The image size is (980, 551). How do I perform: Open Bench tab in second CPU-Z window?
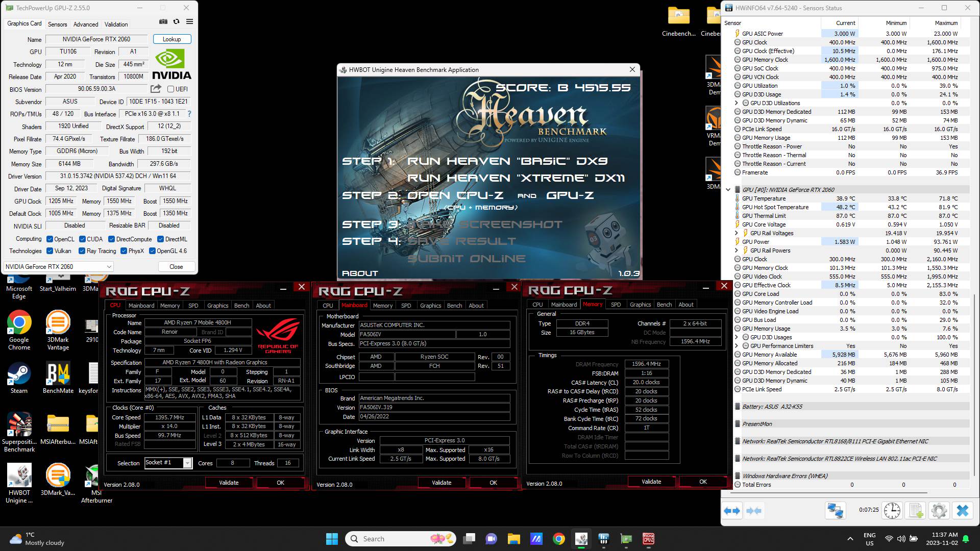[x=454, y=306]
